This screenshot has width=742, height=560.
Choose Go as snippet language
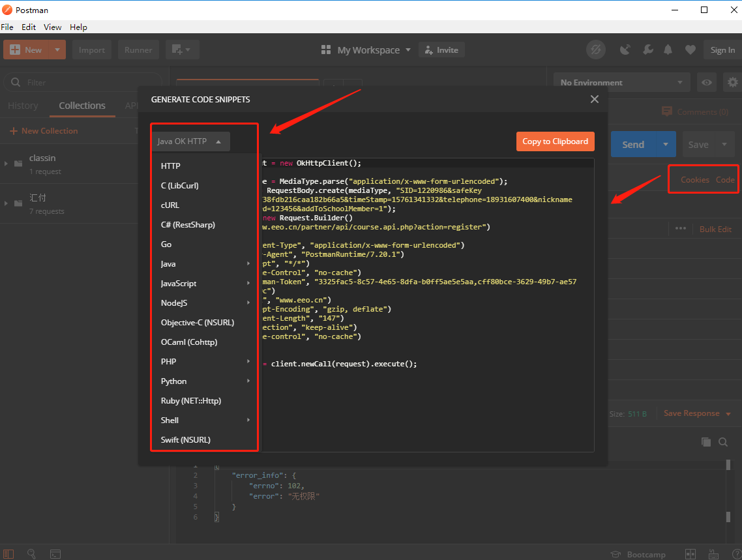166,244
